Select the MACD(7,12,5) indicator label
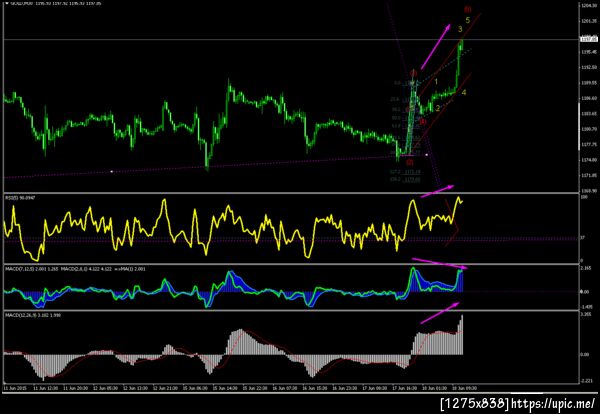Screen dimensions: 600x414 coord(32,269)
